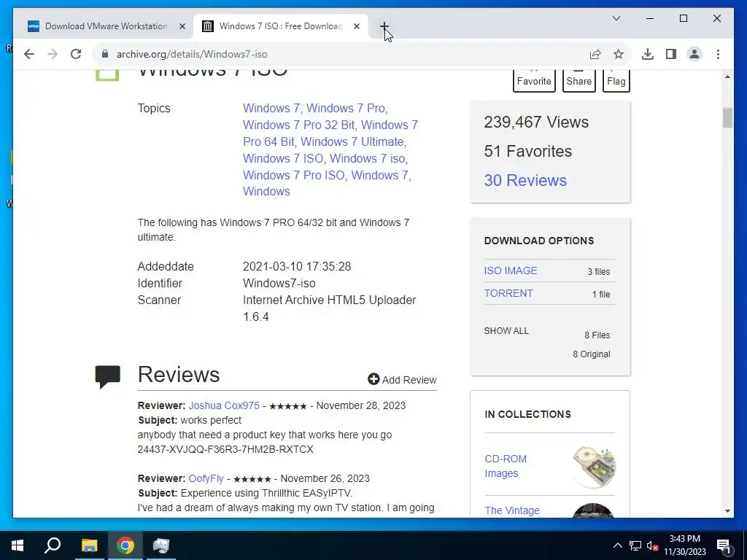
Task: Open the last Windows topic link
Action: click(x=266, y=192)
